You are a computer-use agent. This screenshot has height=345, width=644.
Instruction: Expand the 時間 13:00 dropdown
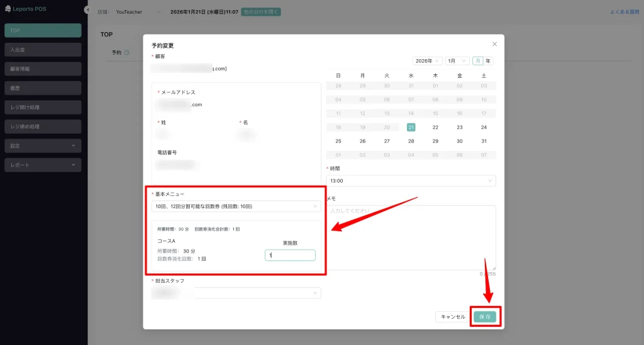(x=411, y=181)
